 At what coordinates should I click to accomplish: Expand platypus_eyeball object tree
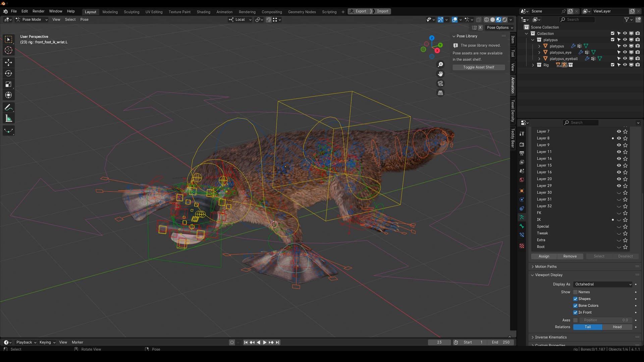539,59
